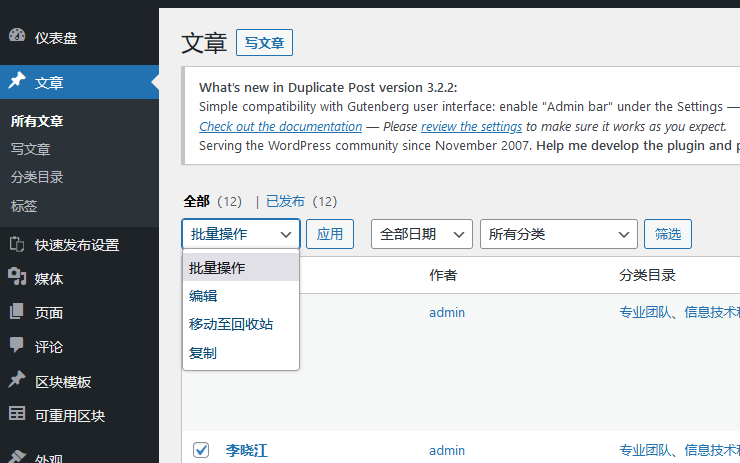740x463 pixels.
Task: Choose 移动至回收站 from the dropdown list
Action: click(x=231, y=324)
